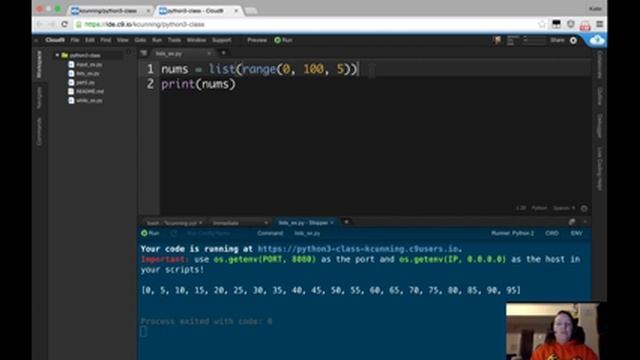Bookmark the page with the star icon
This screenshot has height=360, width=640.
point(542,24)
